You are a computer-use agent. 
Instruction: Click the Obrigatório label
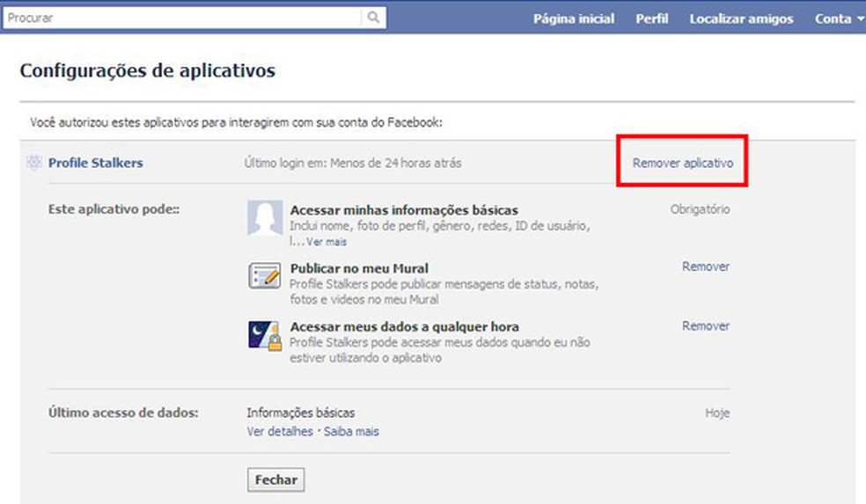point(700,209)
